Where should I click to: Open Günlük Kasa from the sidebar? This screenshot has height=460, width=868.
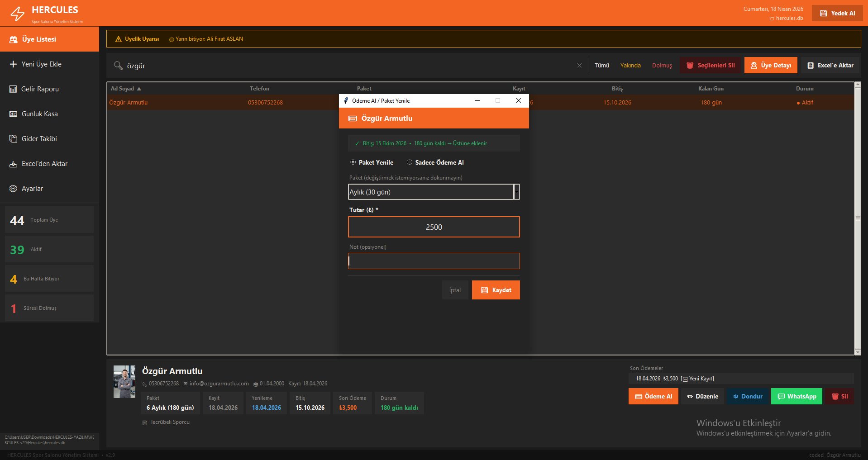pyautogui.click(x=39, y=114)
